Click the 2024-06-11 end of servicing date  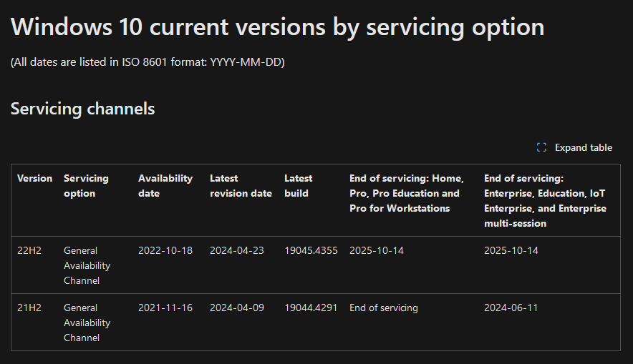click(511, 308)
